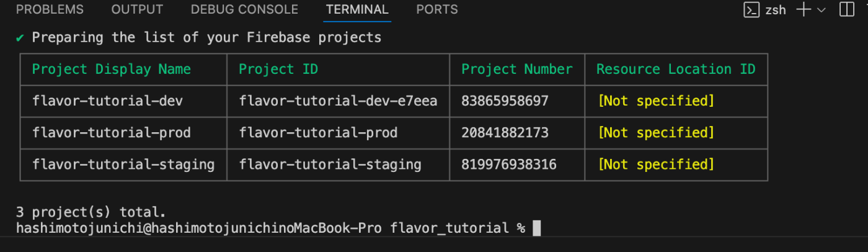This screenshot has height=252, width=868.
Task: Open the OUTPUT tab
Action: tap(137, 10)
